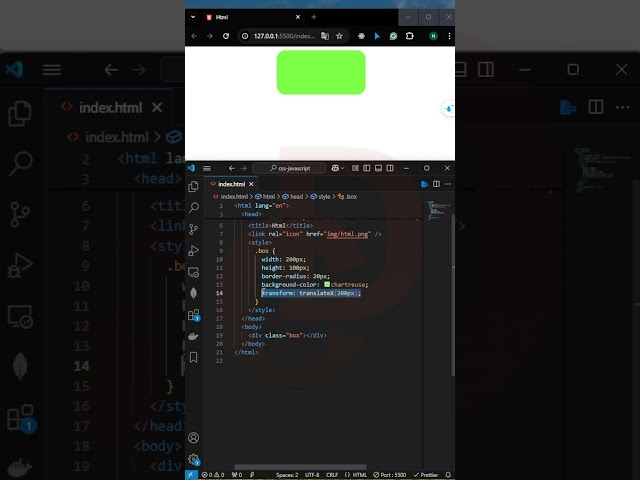
Task: Expand head breadcrumb segment
Action: [293, 197]
